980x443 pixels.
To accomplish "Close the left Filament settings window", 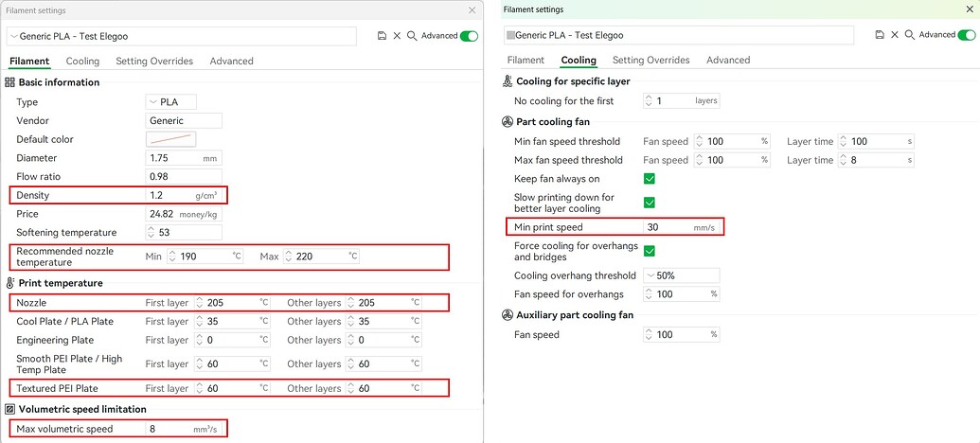I will (x=472, y=10).
